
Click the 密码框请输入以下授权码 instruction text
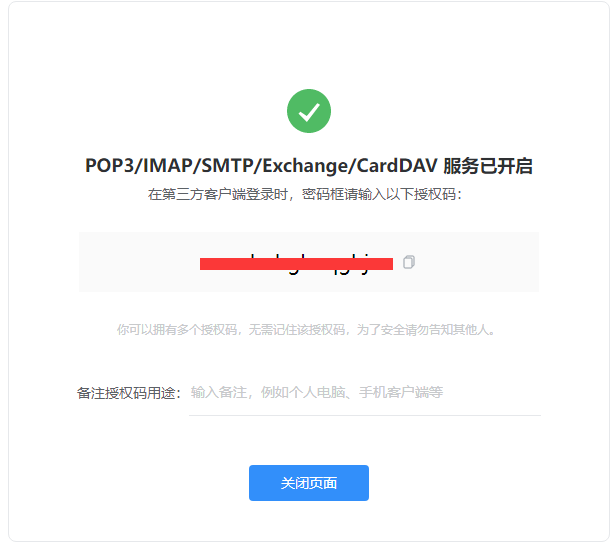click(379, 194)
